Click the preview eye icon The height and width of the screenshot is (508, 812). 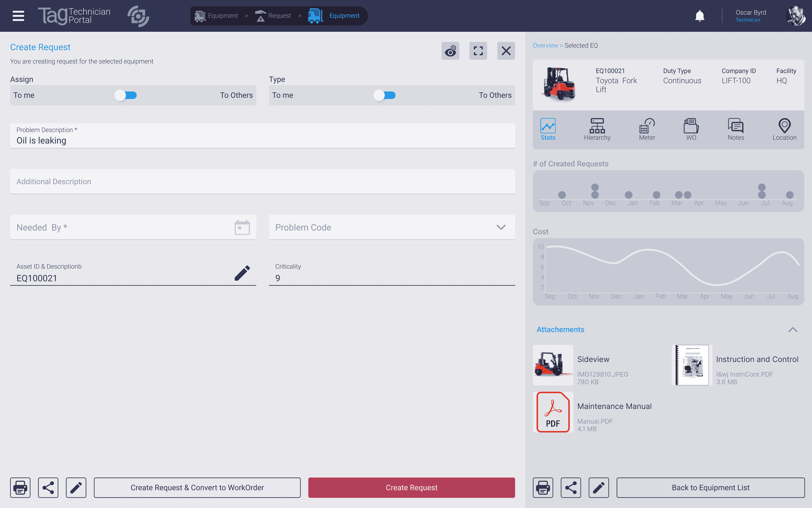(451, 51)
